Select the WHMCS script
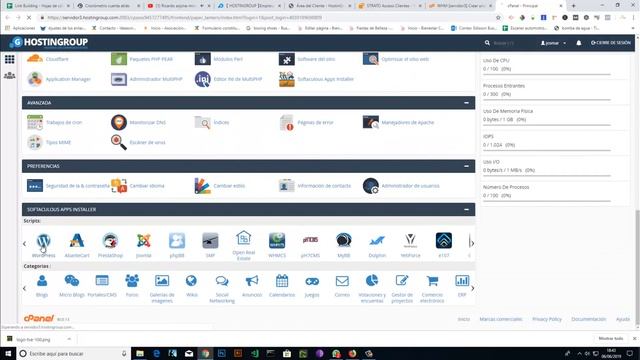640x360 pixels. click(277, 244)
